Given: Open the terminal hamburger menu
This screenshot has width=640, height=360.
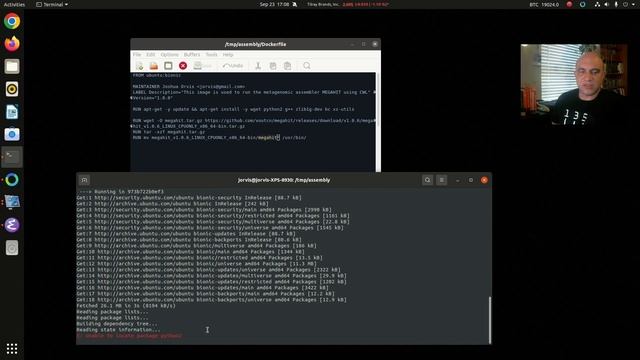Looking at the screenshot, I should [x=442, y=180].
